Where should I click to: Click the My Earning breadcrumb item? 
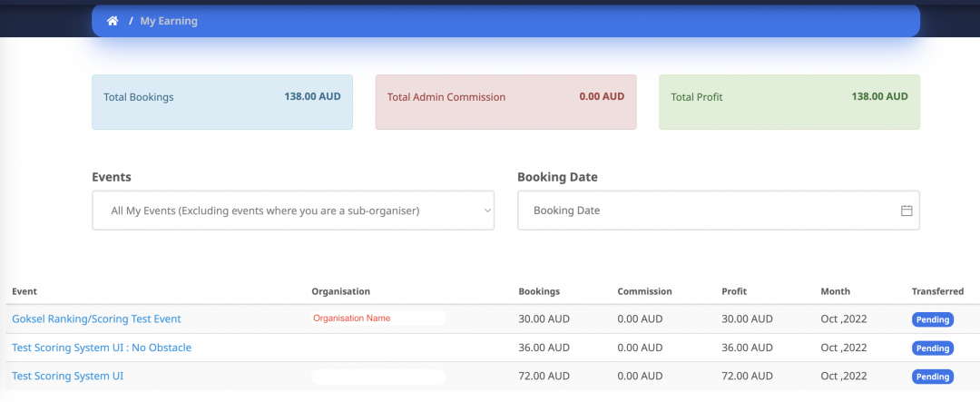click(169, 21)
